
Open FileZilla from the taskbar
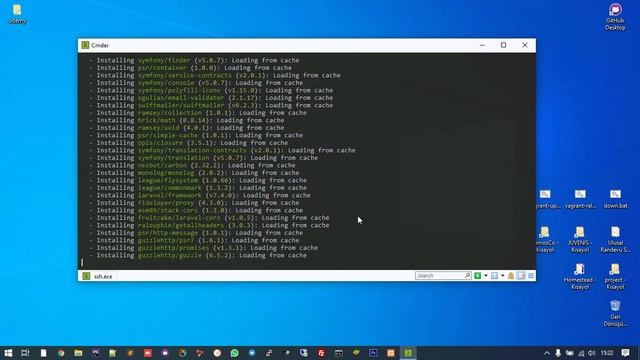tap(321, 353)
